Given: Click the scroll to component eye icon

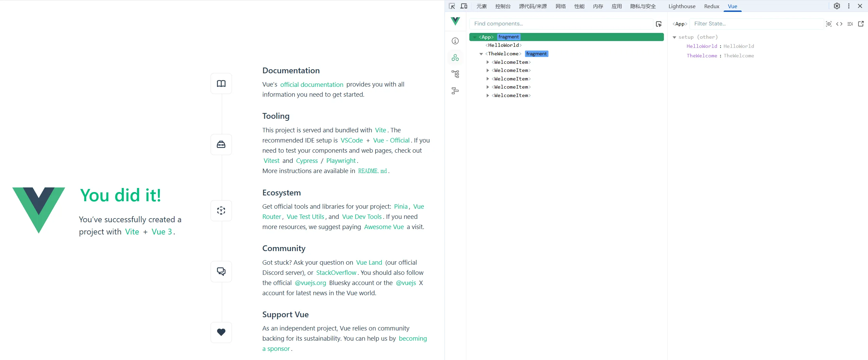Looking at the screenshot, I should coord(829,24).
